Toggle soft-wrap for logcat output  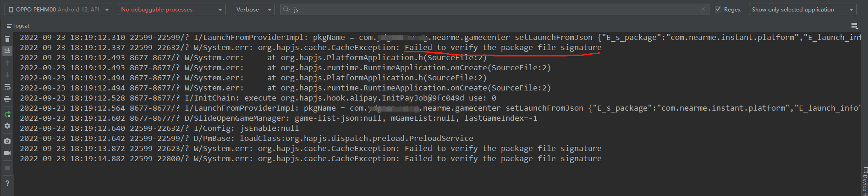click(7, 87)
